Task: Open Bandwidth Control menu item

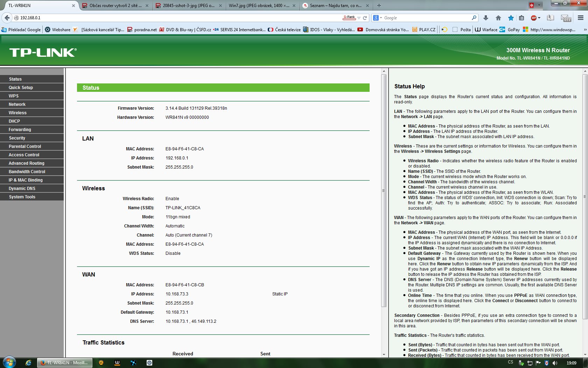Action: 32,172
